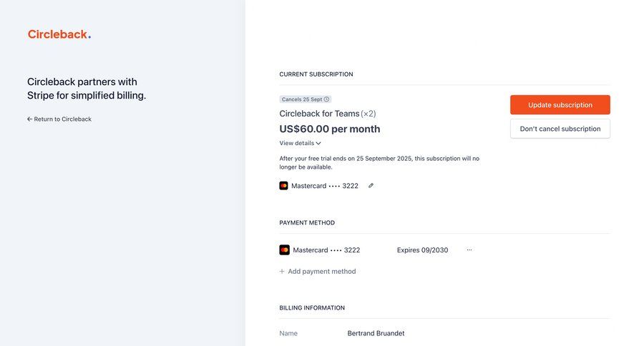
Task: Click the Circleback for Teams plan name
Action: (x=319, y=114)
